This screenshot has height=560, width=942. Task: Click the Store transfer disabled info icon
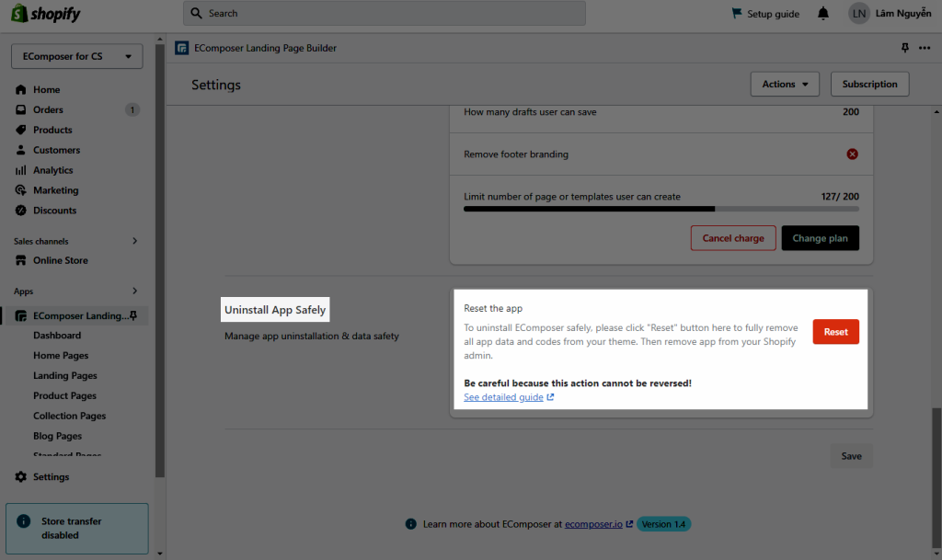pyautogui.click(x=23, y=521)
